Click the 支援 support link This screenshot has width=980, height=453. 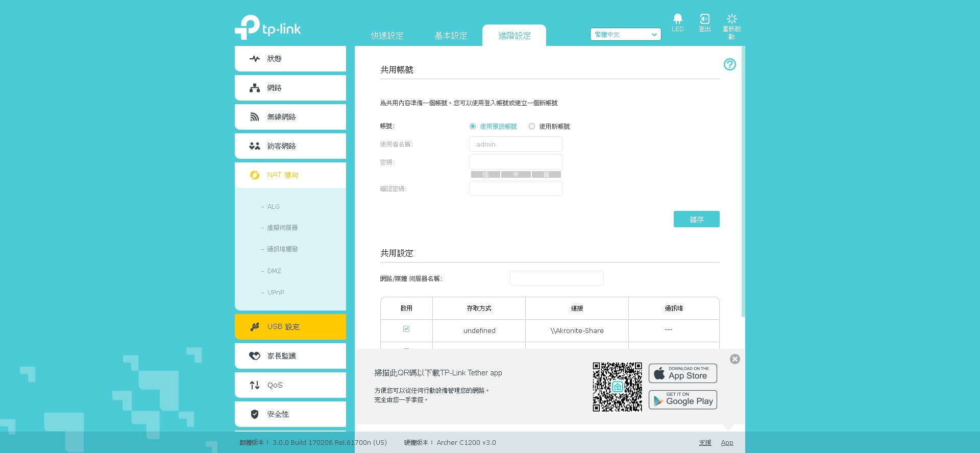[x=705, y=443]
